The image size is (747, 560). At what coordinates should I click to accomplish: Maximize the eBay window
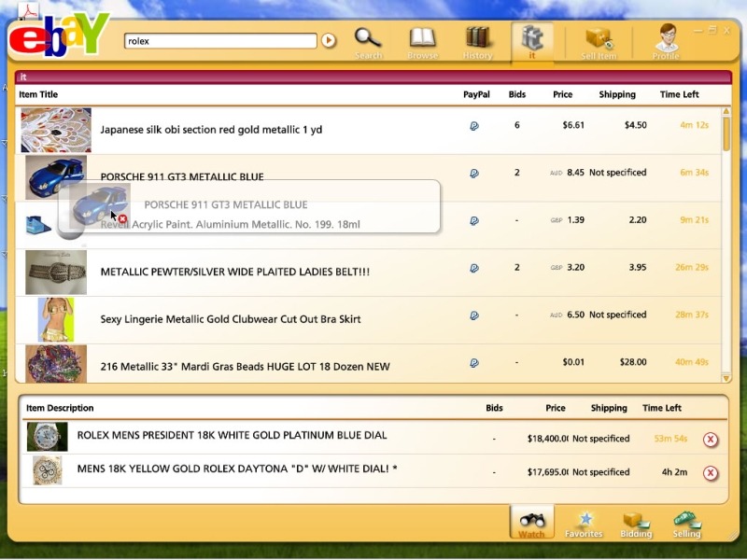(x=712, y=31)
